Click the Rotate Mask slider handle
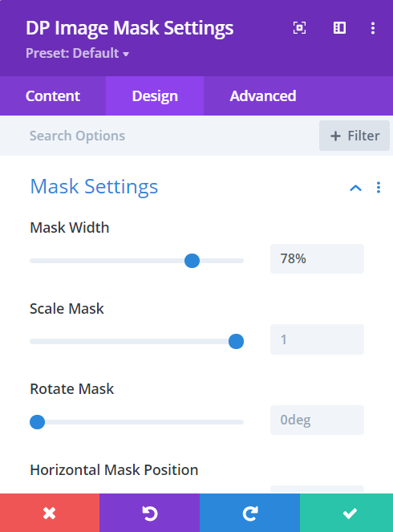 [38, 422]
